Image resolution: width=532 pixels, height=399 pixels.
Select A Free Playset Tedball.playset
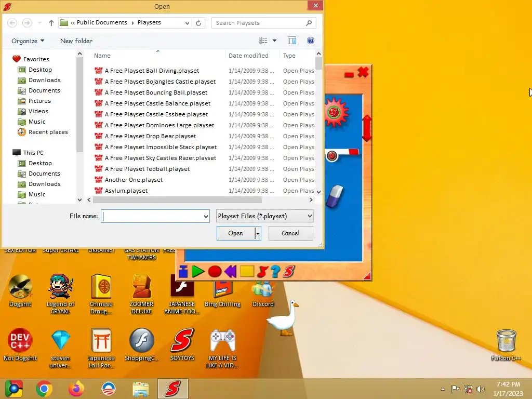tap(147, 169)
